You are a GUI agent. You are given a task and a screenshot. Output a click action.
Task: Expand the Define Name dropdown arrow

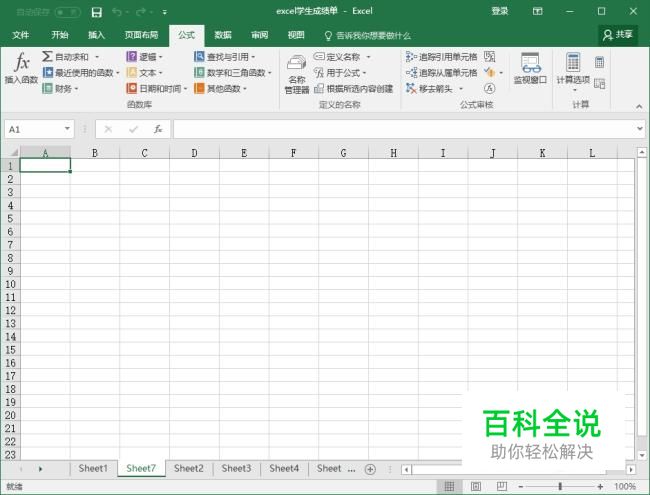(x=368, y=57)
